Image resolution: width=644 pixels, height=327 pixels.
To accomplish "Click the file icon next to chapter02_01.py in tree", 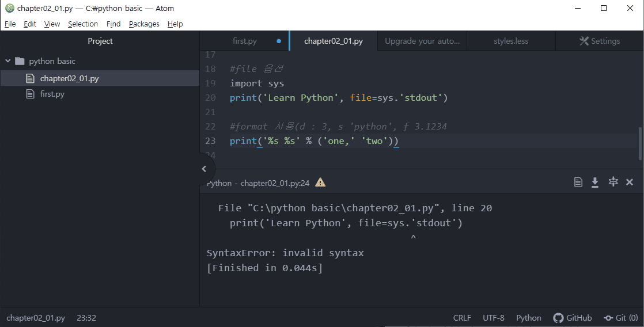I will [x=30, y=78].
